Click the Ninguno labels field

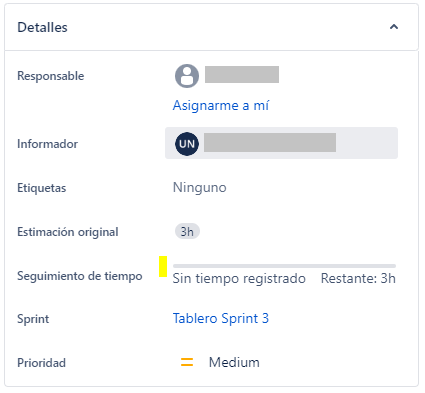(199, 187)
